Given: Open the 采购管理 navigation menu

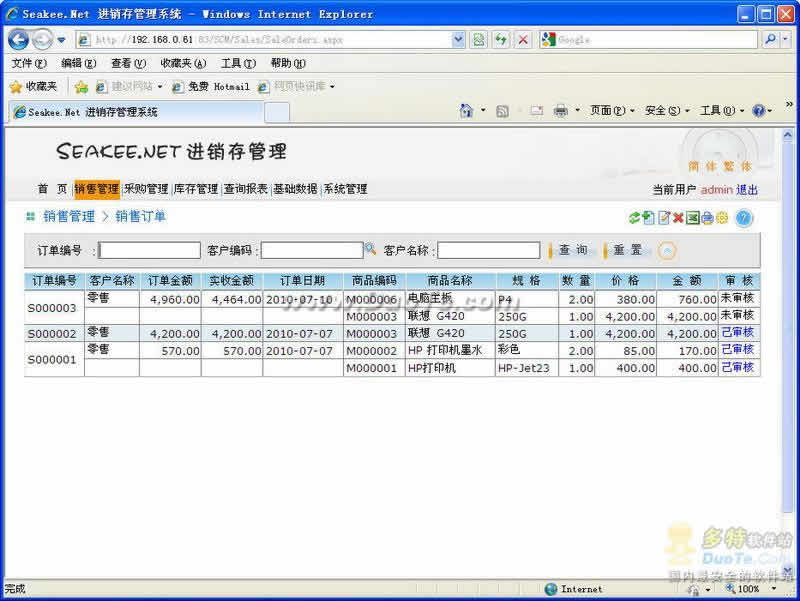Looking at the screenshot, I should click(146, 189).
